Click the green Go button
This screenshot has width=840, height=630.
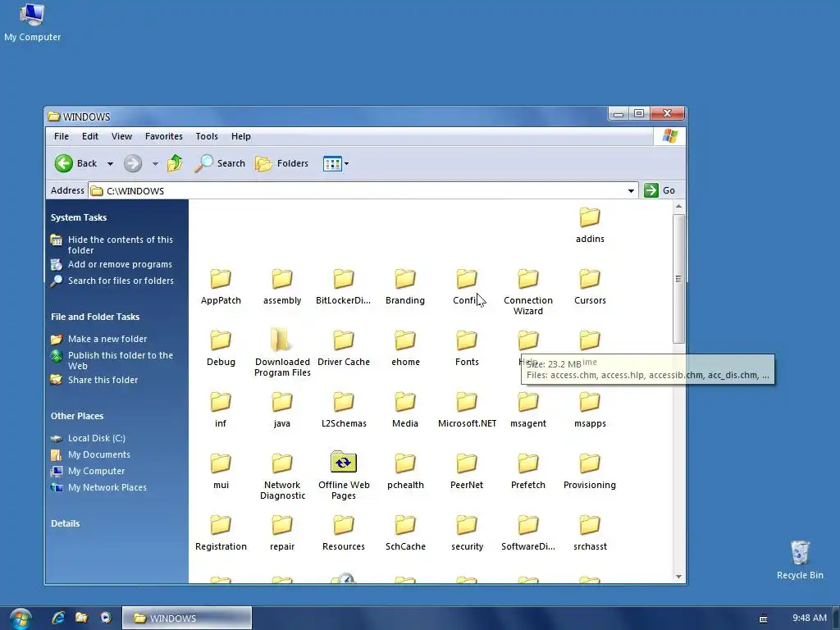coord(660,190)
